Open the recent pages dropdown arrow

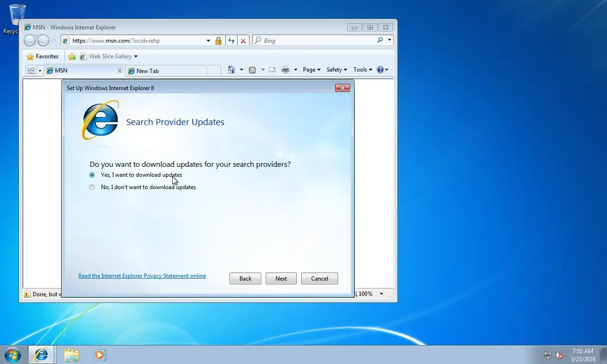pyautogui.click(x=54, y=41)
